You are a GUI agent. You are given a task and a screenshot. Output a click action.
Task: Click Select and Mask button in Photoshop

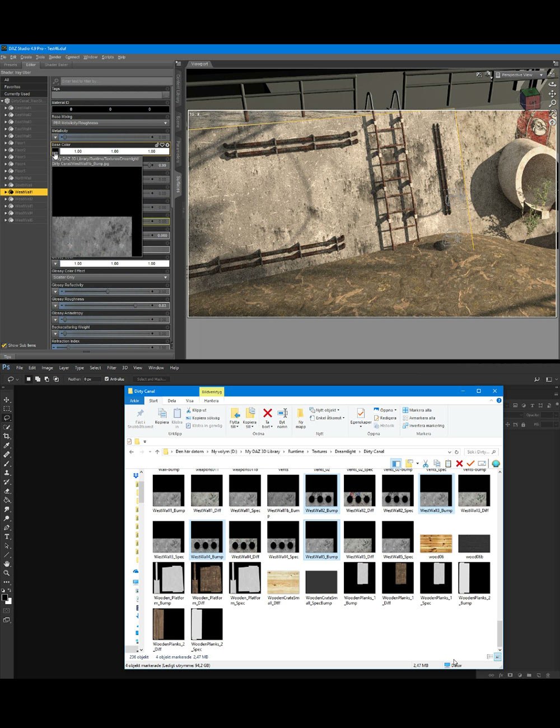click(151, 379)
